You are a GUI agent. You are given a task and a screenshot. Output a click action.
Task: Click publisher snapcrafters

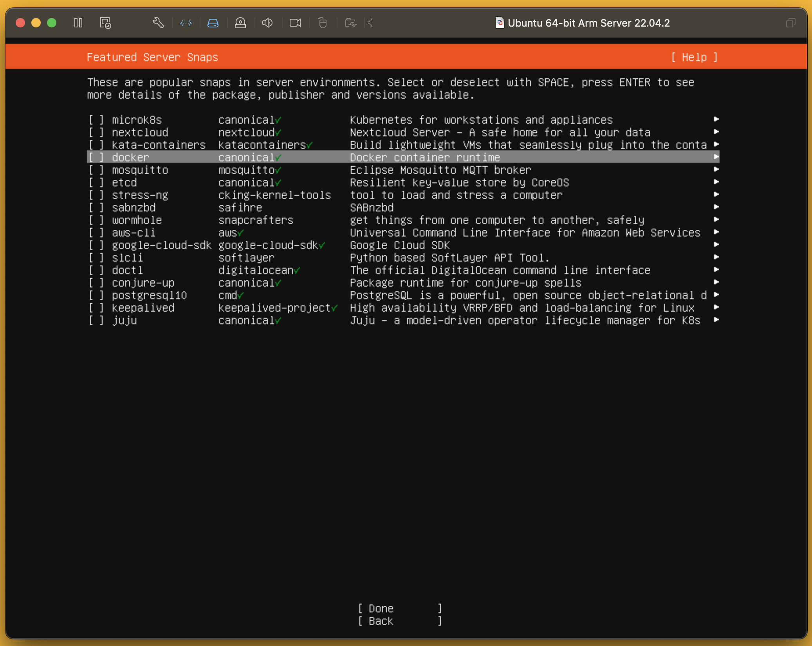[x=256, y=220]
